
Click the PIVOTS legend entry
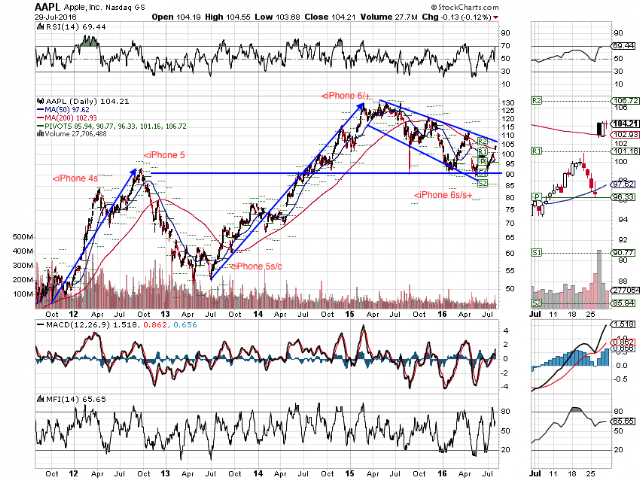click(111, 126)
